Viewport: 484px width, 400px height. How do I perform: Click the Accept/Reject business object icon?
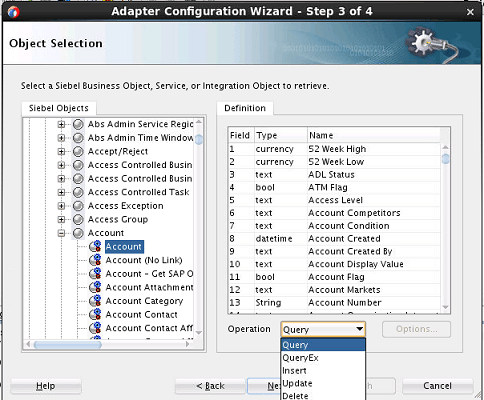pyautogui.click(x=78, y=151)
